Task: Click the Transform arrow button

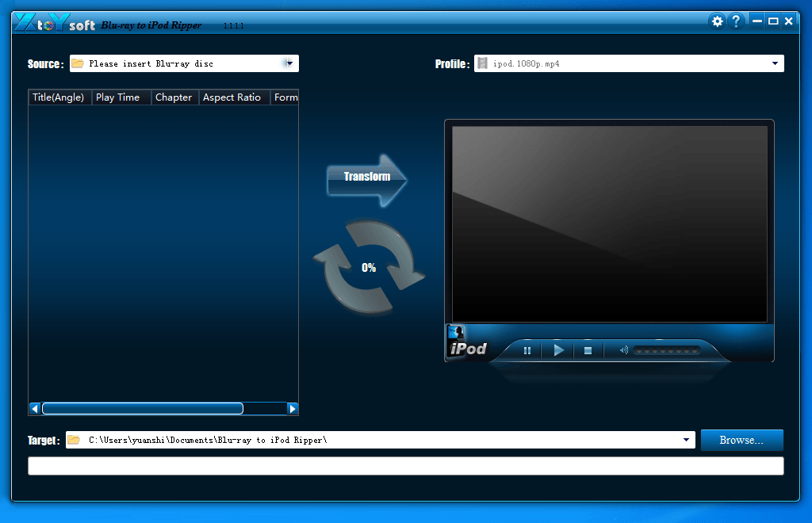Action: (x=366, y=178)
